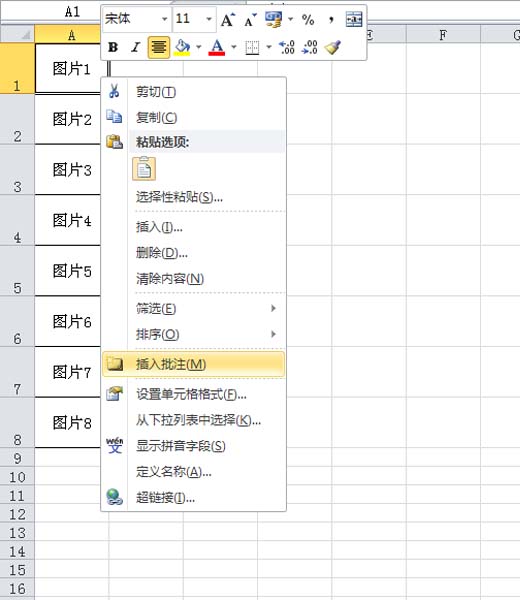Open the font color dropdown arrow
The height and width of the screenshot is (600, 520).
click(234, 47)
